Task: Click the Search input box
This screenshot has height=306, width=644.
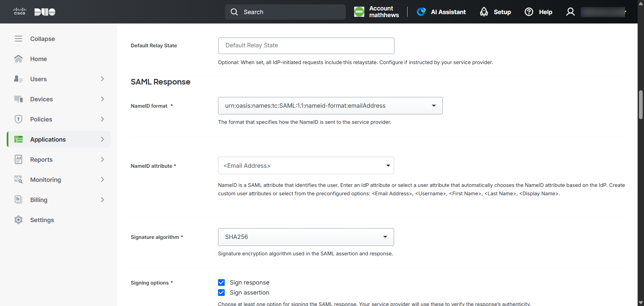Action: click(285, 12)
